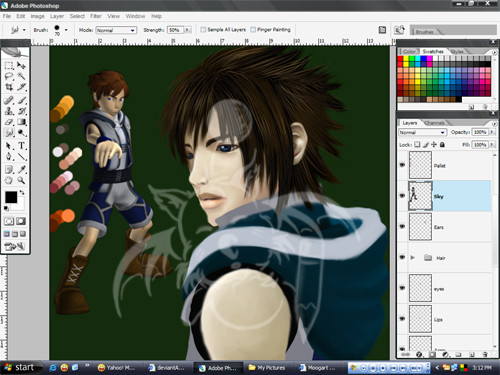This screenshot has height=375, width=500.
Task: Select the Hand tool
Action: pos(9,180)
